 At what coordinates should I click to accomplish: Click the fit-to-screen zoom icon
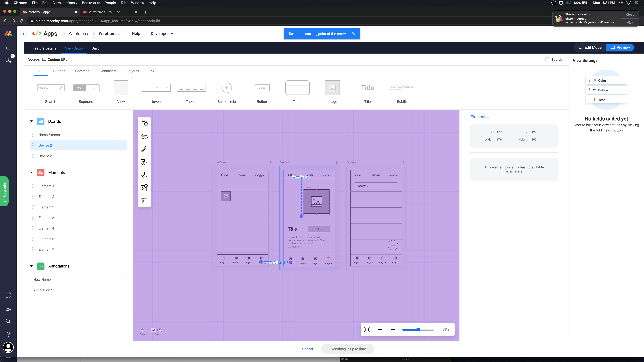(367, 330)
